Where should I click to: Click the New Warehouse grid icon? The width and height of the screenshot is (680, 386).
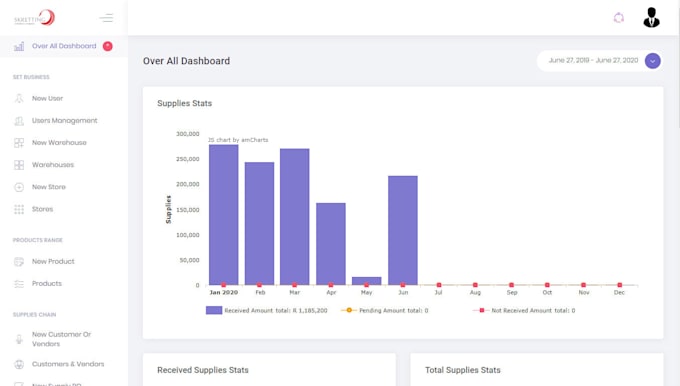19,143
